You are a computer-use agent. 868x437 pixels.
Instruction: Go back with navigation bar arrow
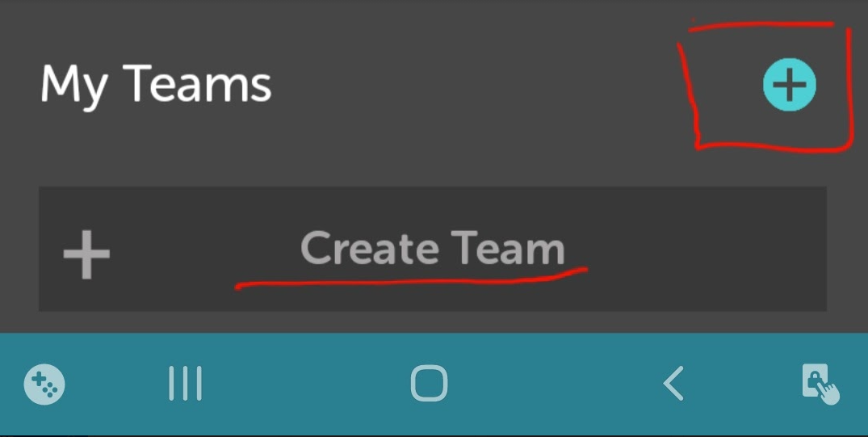pyautogui.click(x=673, y=383)
